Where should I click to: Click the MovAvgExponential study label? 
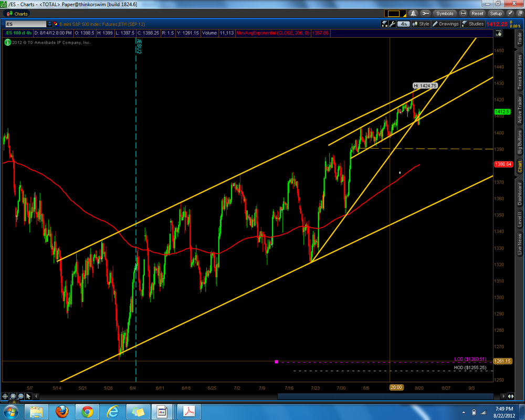[x=272, y=33]
